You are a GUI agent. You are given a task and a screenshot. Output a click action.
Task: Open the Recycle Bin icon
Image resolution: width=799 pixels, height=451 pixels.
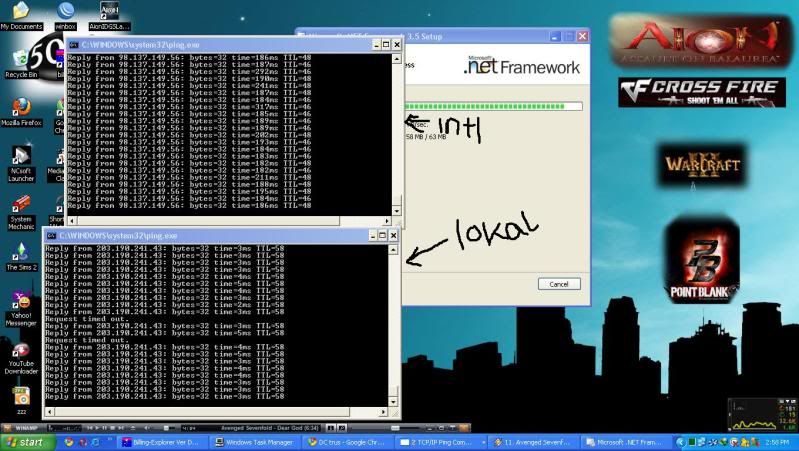click(21, 63)
